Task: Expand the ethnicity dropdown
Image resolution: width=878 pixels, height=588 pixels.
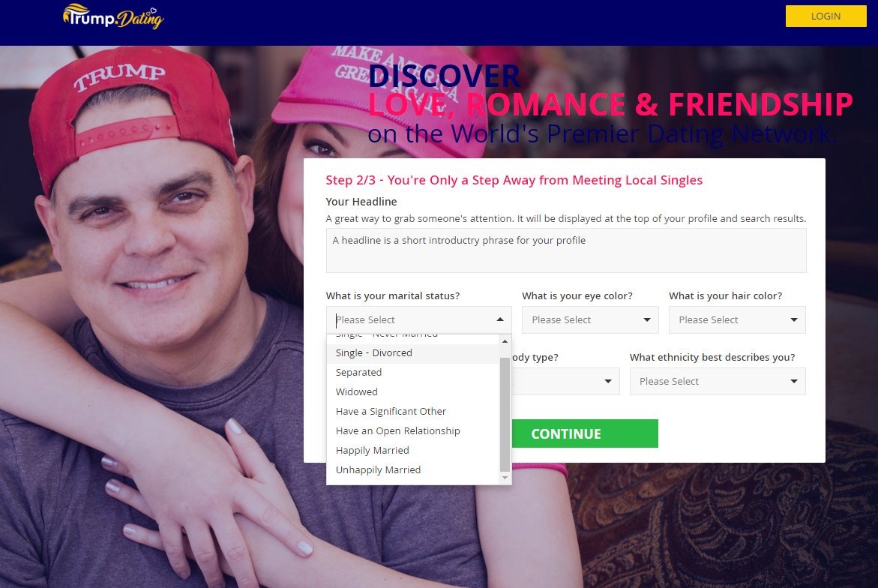Action: point(718,381)
